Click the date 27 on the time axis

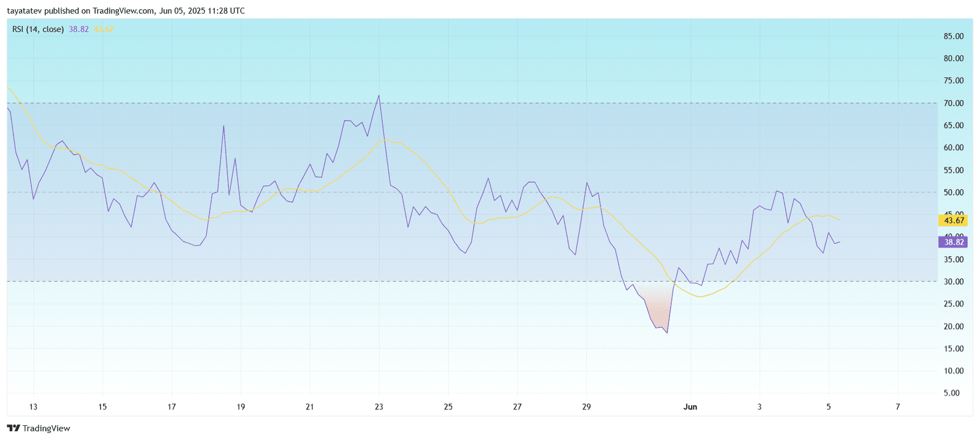coord(518,407)
